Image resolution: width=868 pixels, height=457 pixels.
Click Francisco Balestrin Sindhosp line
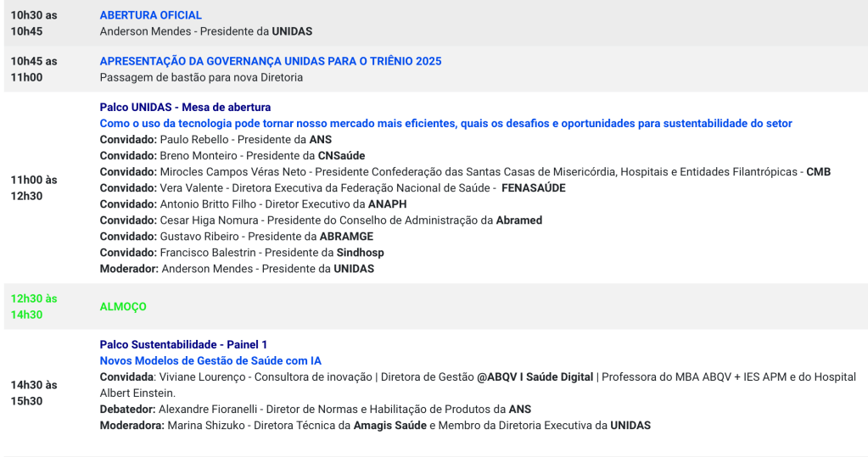tap(242, 253)
